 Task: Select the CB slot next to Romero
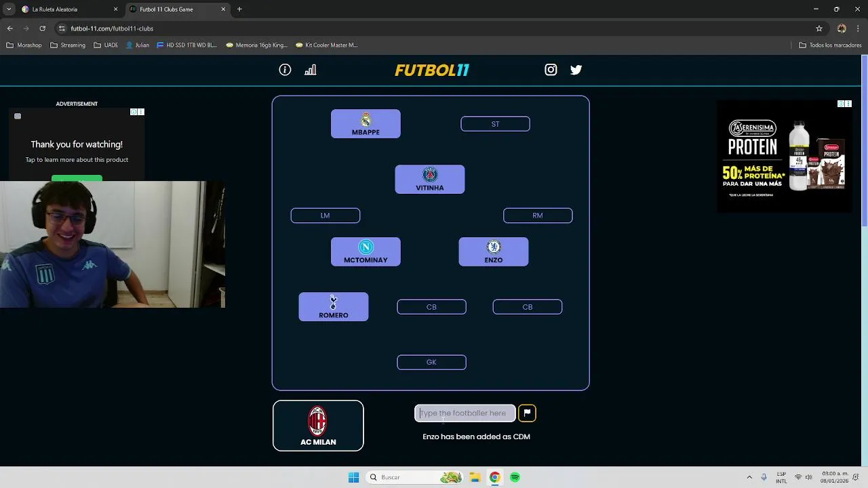pyautogui.click(x=431, y=307)
